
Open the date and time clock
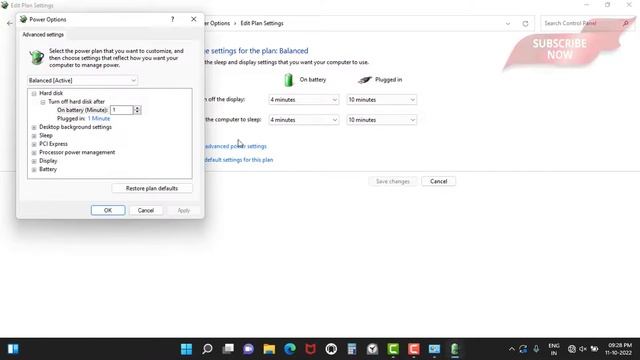[x=619, y=349]
